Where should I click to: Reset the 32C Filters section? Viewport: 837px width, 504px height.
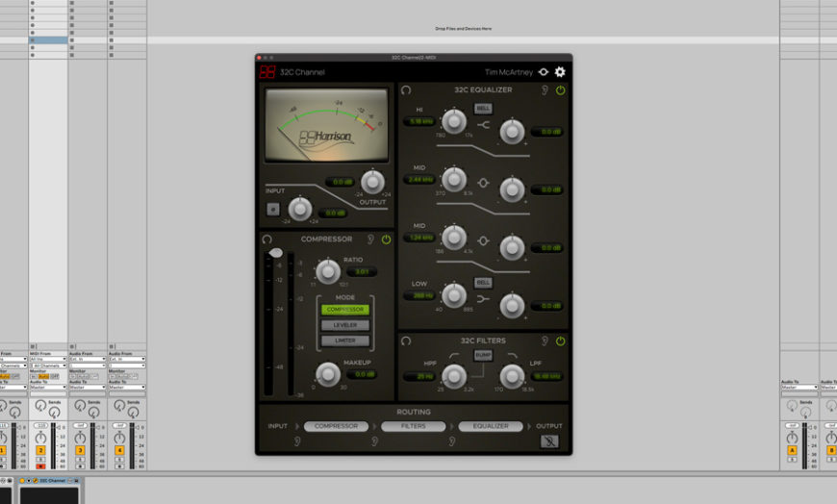[x=406, y=340]
